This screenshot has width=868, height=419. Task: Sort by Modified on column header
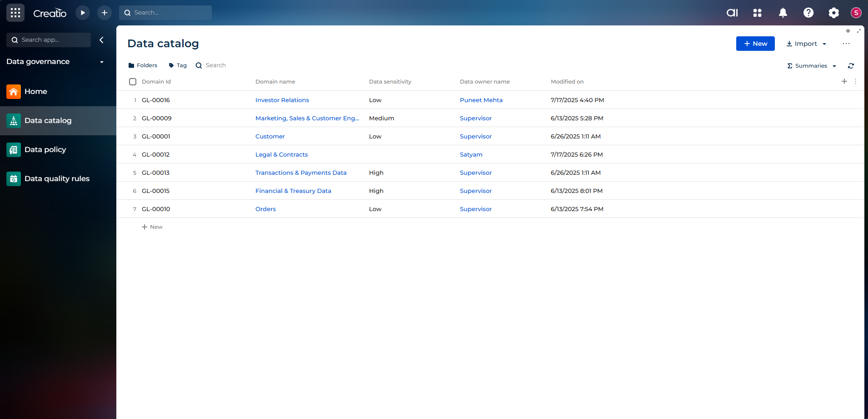[567, 82]
